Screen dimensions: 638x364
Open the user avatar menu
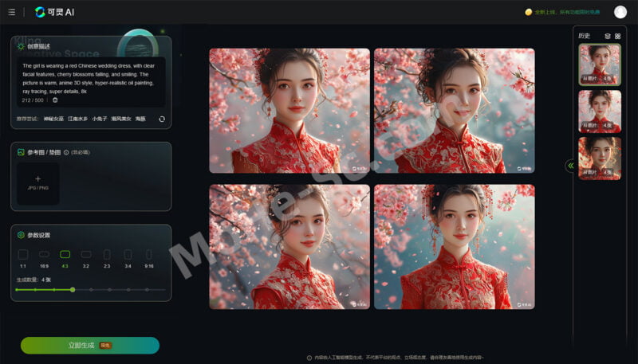tap(620, 12)
